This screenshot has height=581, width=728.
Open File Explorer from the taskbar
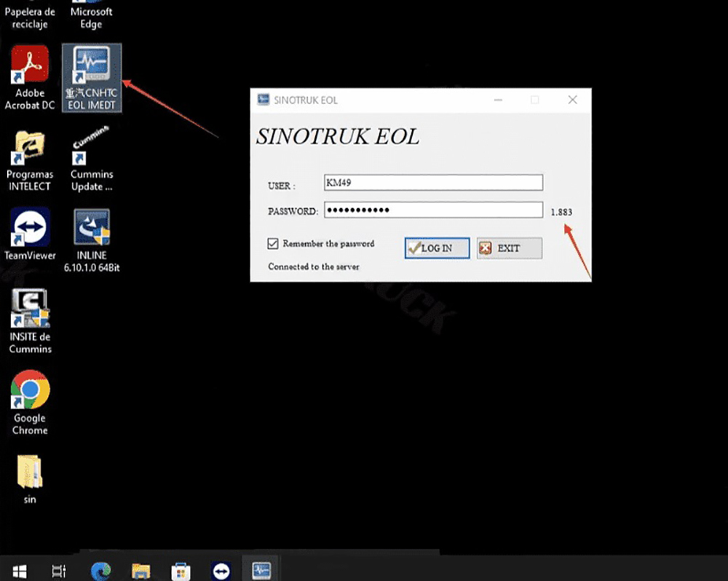coord(141,570)
